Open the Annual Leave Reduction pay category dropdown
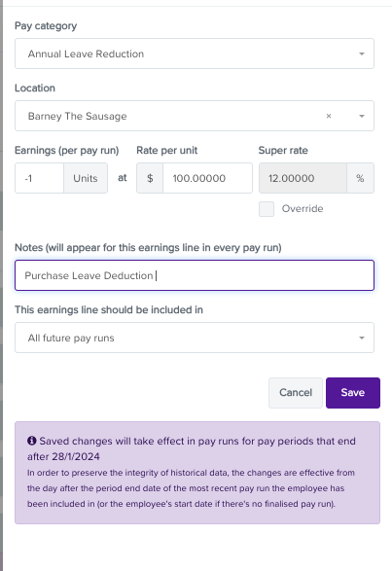The image size is (392, 571). (195, 54)
